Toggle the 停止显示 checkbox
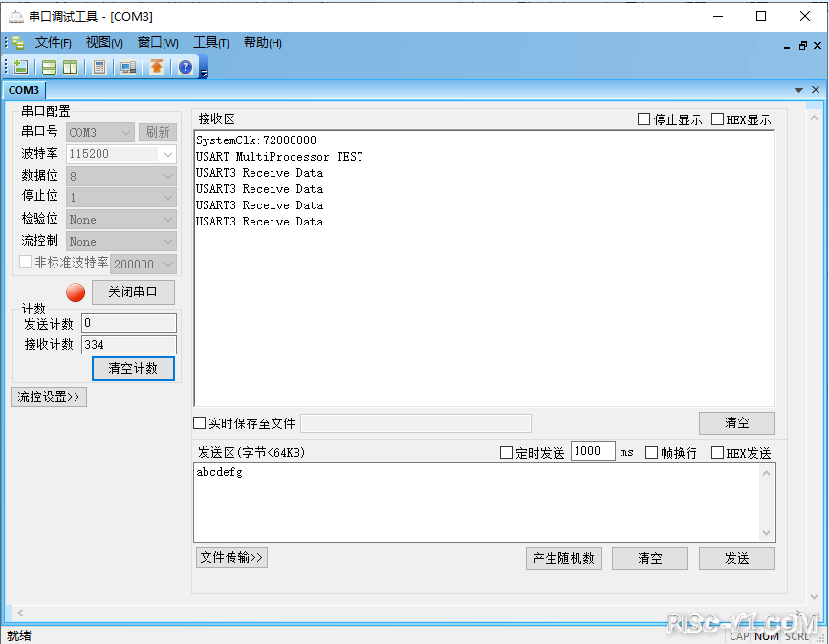Screen dimensions: 829x644 click(644, 119)
